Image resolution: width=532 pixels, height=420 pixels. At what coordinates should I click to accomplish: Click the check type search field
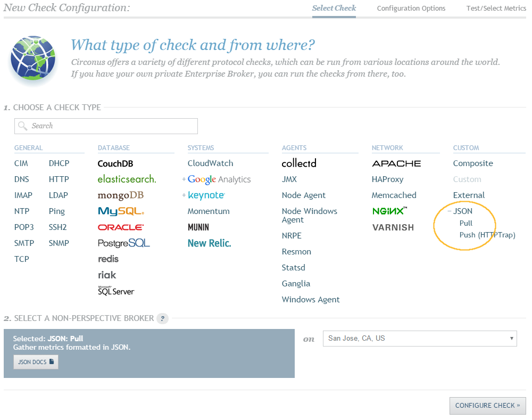106,126
